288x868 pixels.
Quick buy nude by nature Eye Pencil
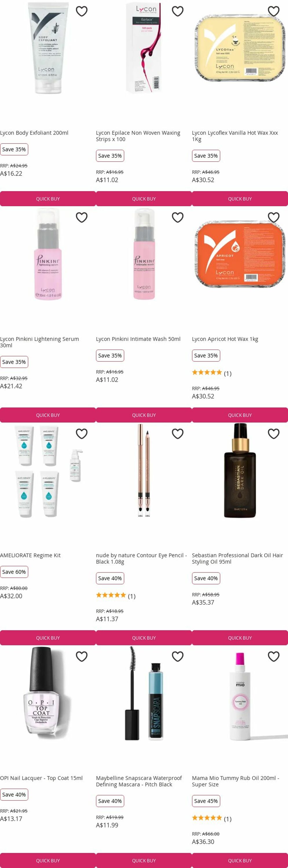pos(144,638)
